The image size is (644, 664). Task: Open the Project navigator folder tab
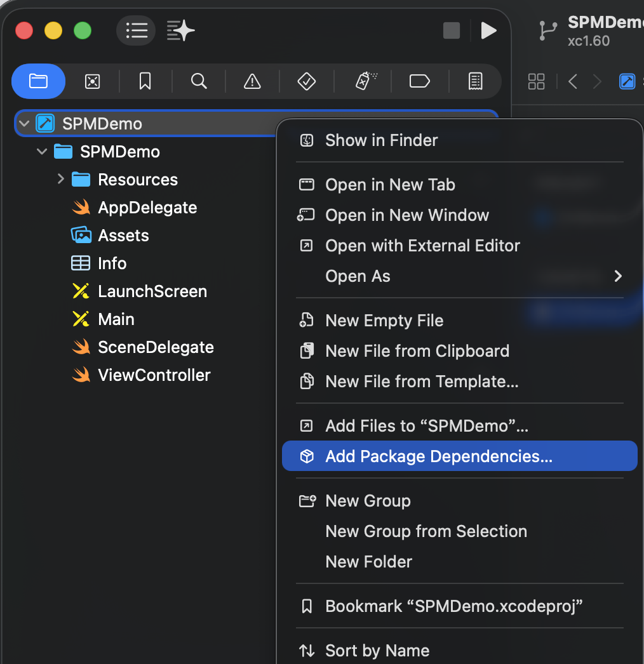pyautogui.click(x=38, y=81)
